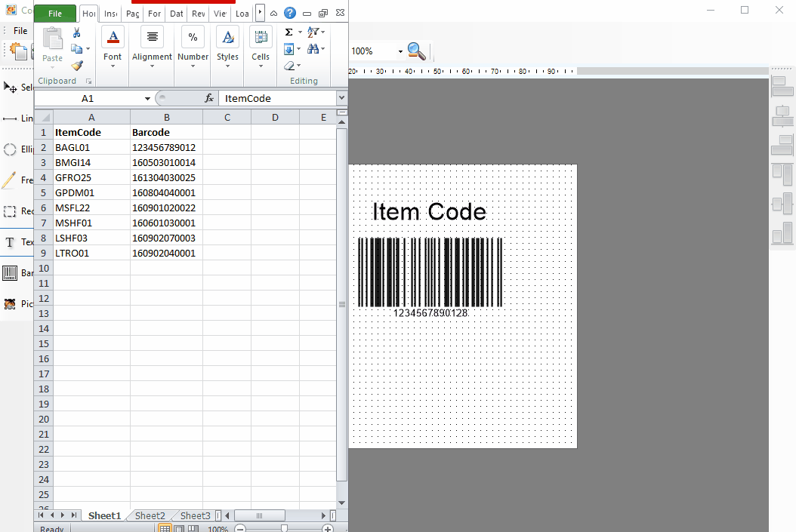Click the vertical scroll down arrow
Viewport: 796px width, 532px height.
[341, 503]
